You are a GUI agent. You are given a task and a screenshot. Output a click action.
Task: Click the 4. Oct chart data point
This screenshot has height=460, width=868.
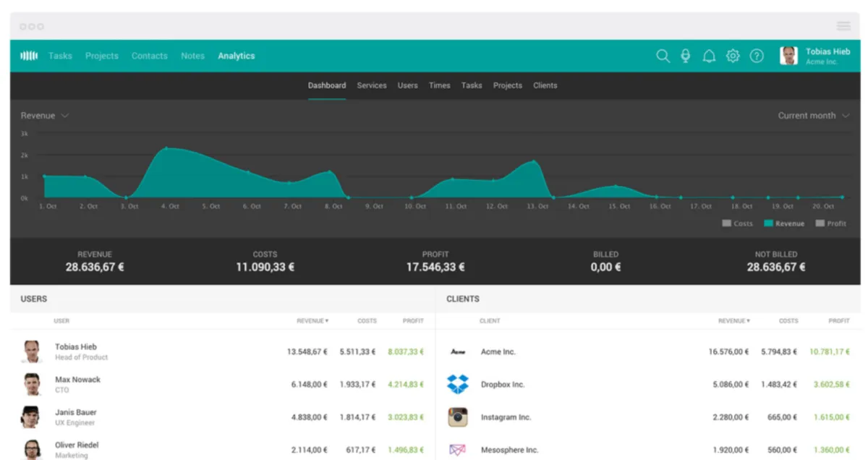(166, 148)
